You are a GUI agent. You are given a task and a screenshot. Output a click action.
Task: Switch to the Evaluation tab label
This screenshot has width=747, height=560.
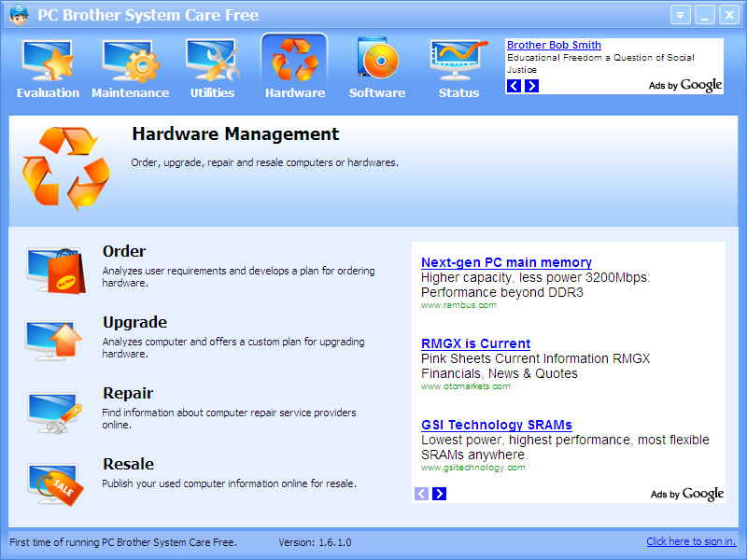(x=48, y=92)
